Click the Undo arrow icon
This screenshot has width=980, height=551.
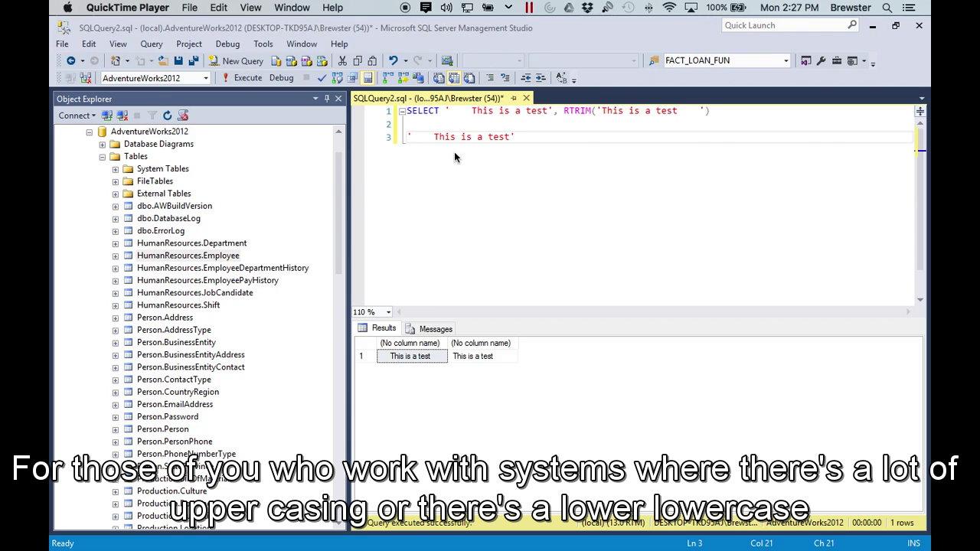tap(393, 61)
